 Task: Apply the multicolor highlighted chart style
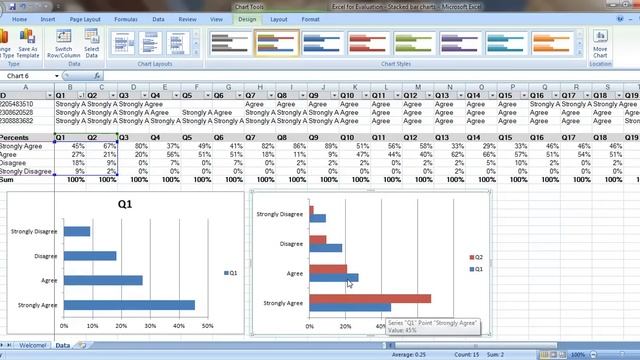pyautogui.click(x=276, y=43)
